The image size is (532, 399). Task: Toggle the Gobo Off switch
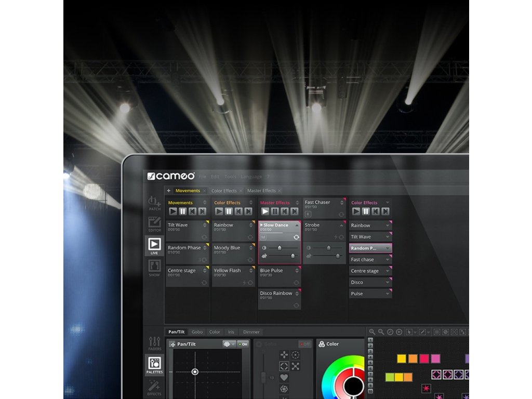(305, 344)
